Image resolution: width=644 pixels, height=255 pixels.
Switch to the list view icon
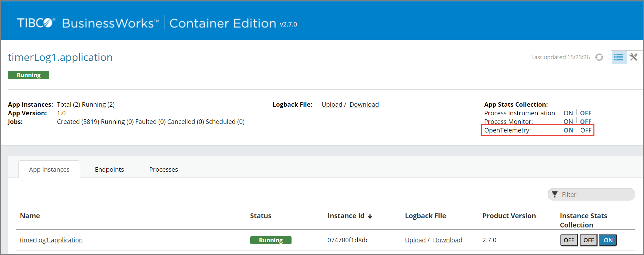pyautogui.click(x=619, y=57)
